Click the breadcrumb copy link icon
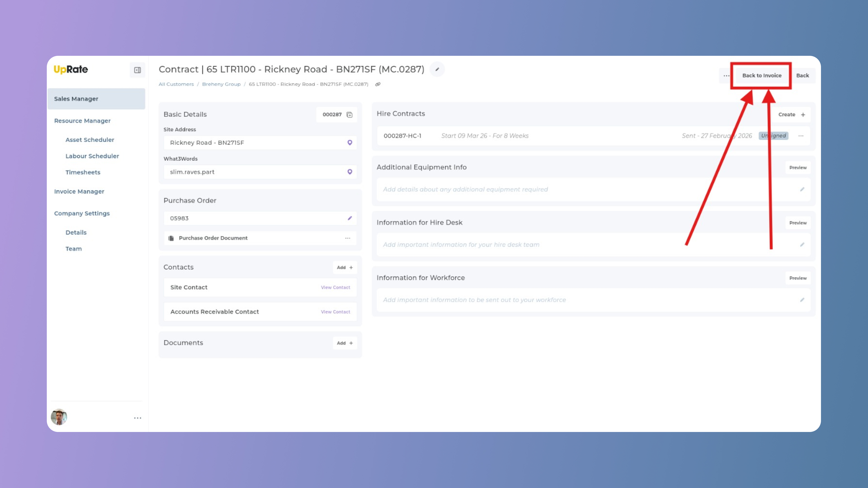 click(378, 84)
